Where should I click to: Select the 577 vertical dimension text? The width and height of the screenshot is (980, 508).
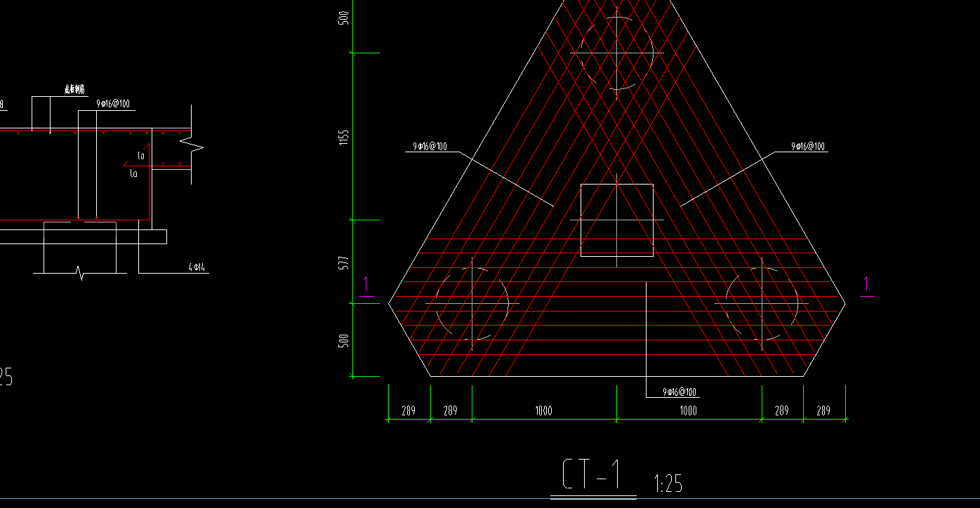[343, 263]
